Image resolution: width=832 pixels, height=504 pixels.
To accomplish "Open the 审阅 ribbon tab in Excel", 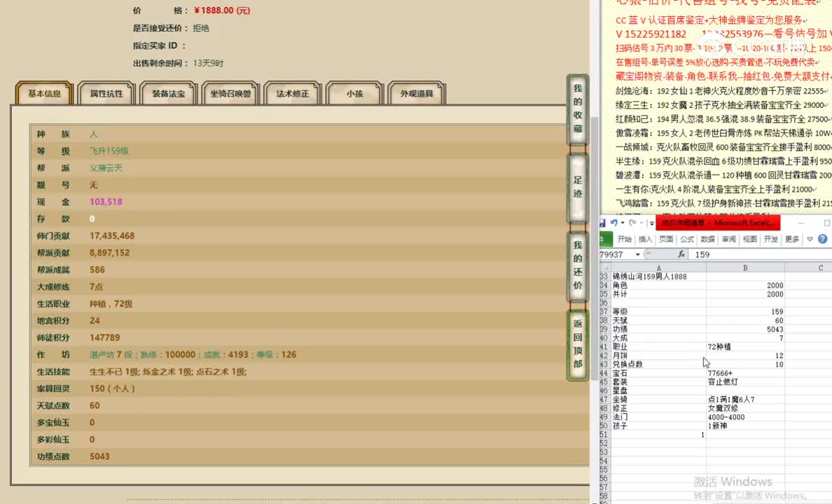I will [729, 239].
